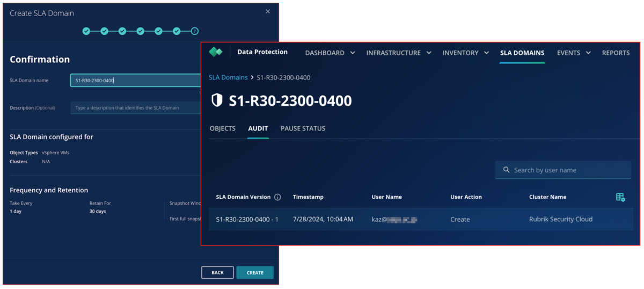This screenshot has width=644, height=289.
Task: Open the REPORTS nav item
Action: (616, 53)
